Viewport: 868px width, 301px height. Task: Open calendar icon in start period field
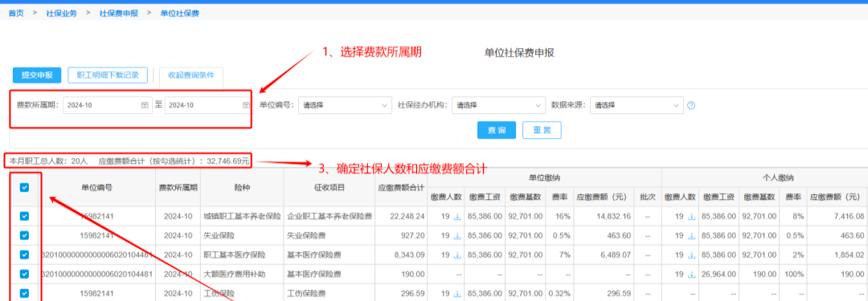[145, 105]
